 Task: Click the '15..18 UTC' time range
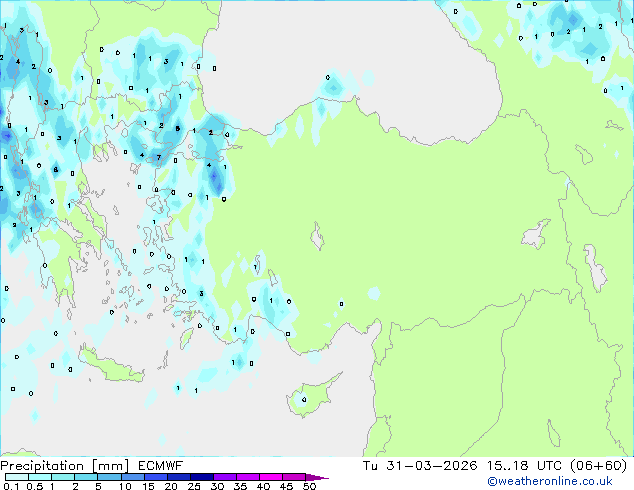tap(524, 466)
